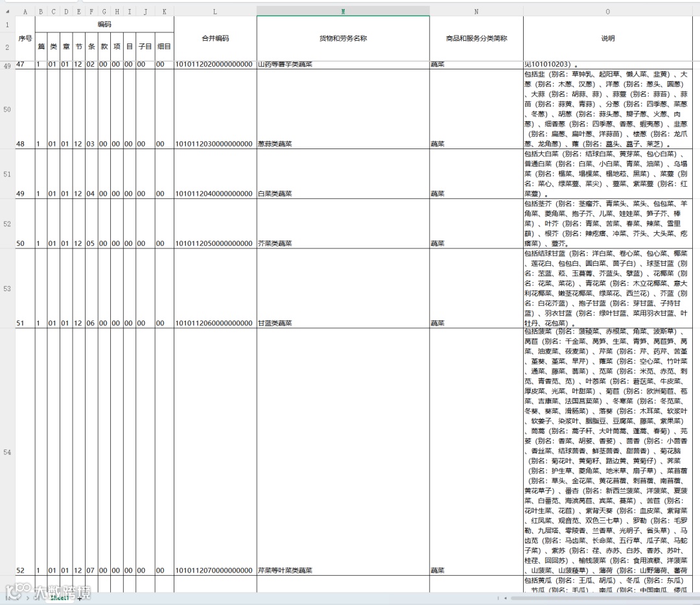Select row 49 header
The height and width of the screenshot is (605, 700).
coord(7,65)
